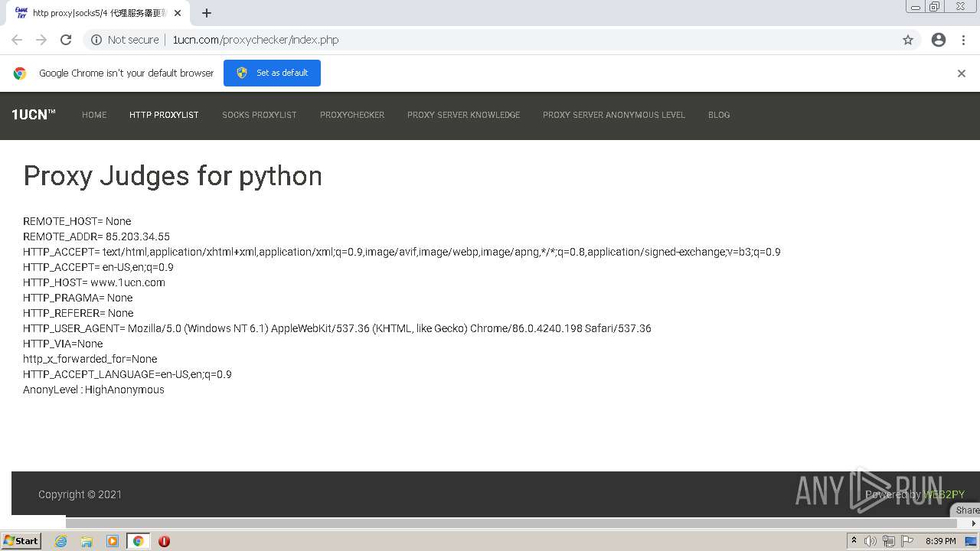980x551 pixels.
Task: Click the HTTP_ACCEPT= text/html line
Action: [402, 252]
